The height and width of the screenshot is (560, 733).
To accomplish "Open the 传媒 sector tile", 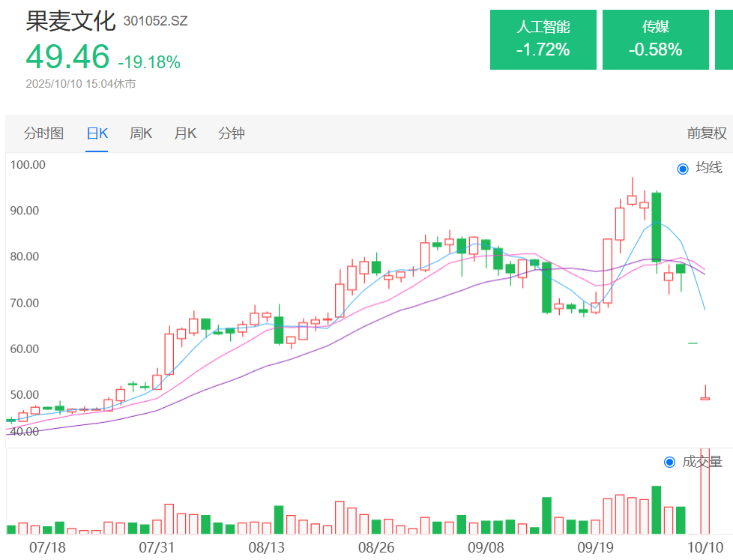I will point(655,39).
